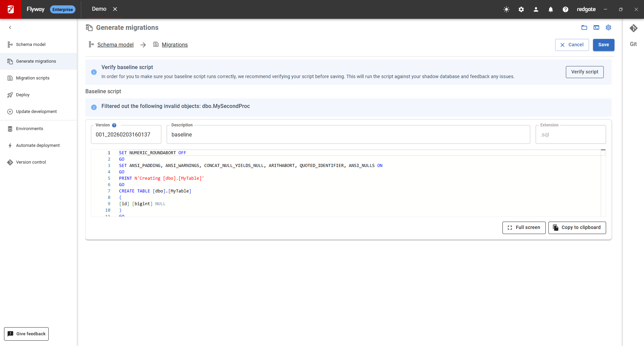Open the help question mark icon

coord(566,9)
